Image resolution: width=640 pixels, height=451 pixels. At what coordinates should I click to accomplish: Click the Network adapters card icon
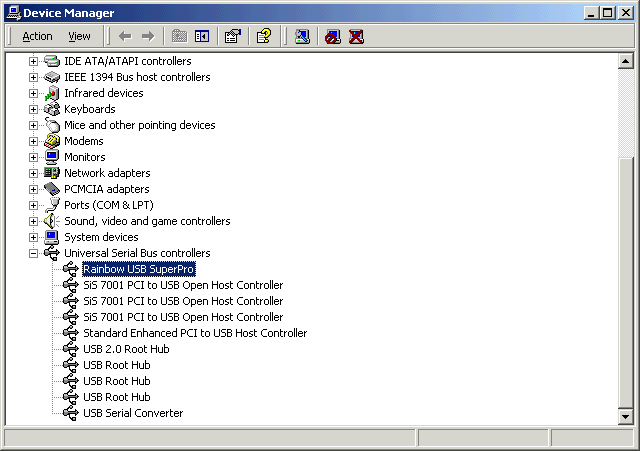coord(52,173)
